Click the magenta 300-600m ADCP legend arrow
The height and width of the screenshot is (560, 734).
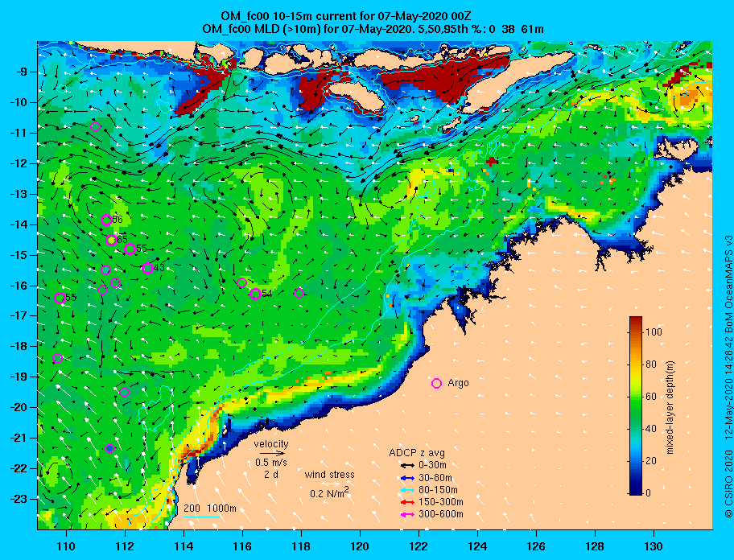(x=408, y=514)
